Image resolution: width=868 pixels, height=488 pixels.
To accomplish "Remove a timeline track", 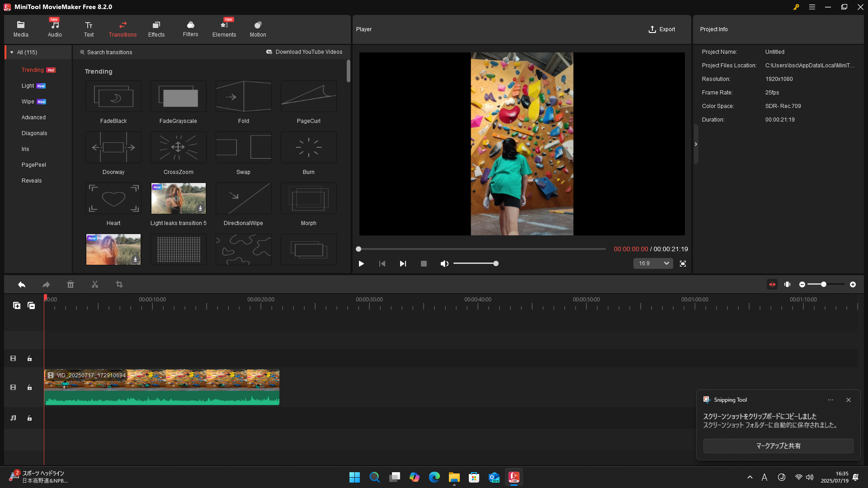I will [x=31, y=306].
